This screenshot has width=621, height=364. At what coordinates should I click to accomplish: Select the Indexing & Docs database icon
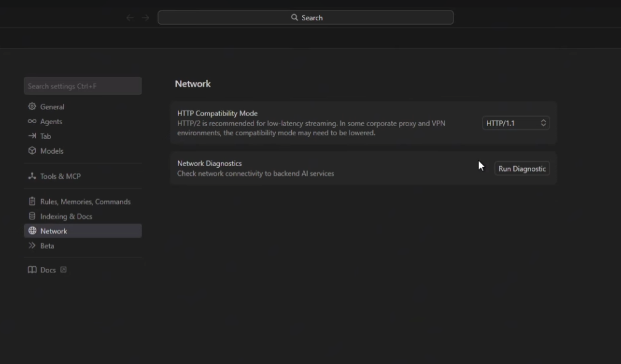[x=32, y=216]
